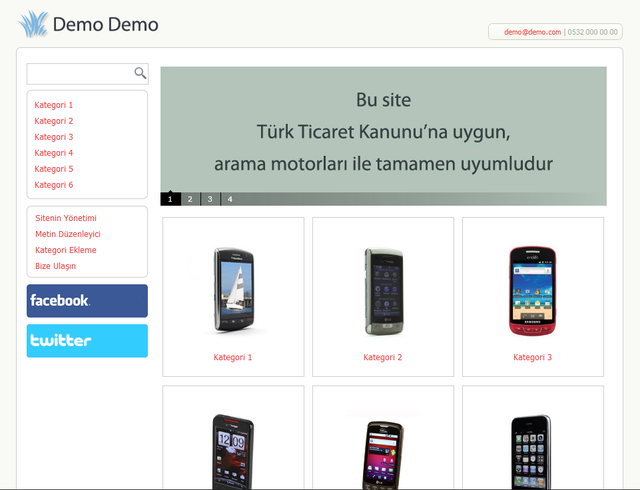Click the Demo Demo site logo
This screenshot has width=640, height=490.
point(88,24)
